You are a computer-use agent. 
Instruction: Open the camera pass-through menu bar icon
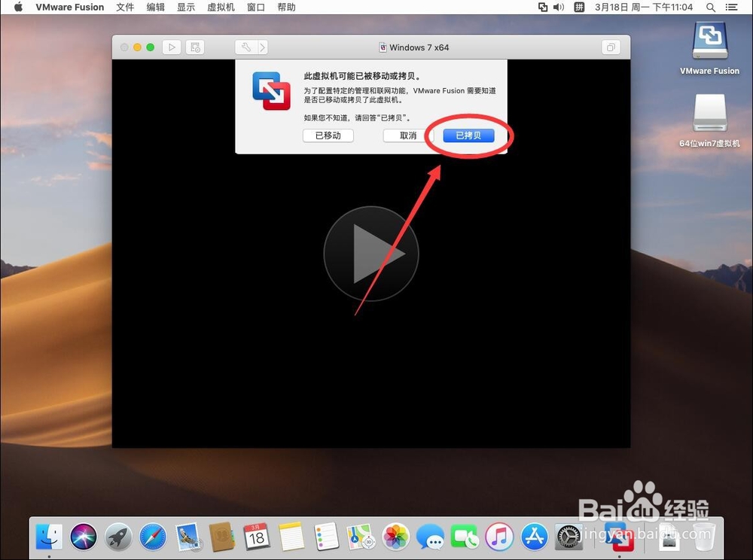pos(542,7)
